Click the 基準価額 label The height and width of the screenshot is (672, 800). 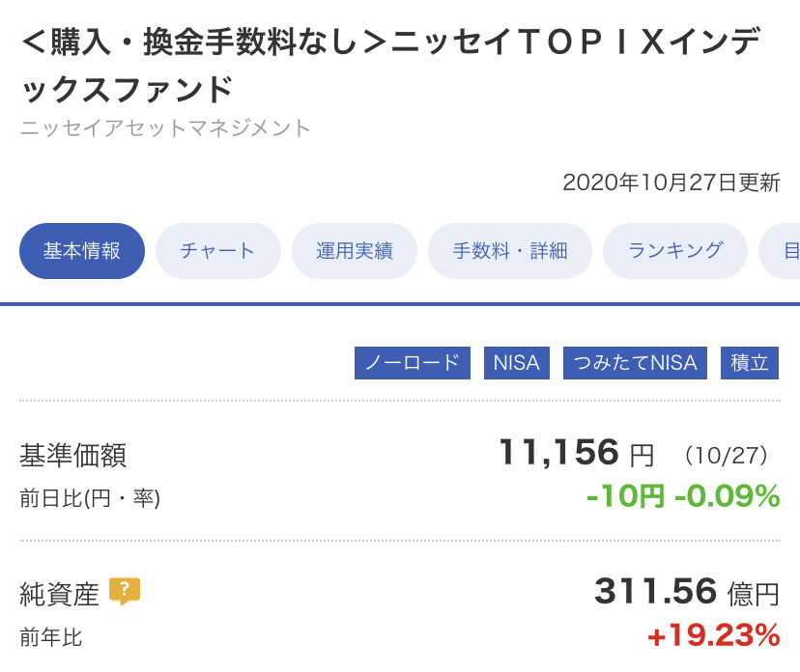pyautogui.click(x=73, y=455)
